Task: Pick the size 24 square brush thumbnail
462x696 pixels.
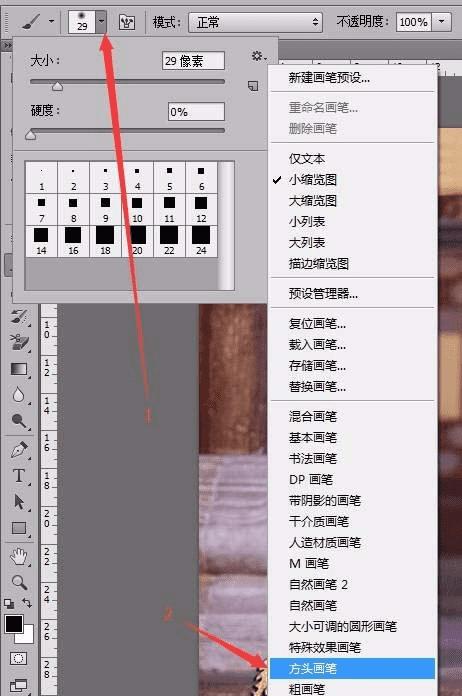Action: pos(201,241)
